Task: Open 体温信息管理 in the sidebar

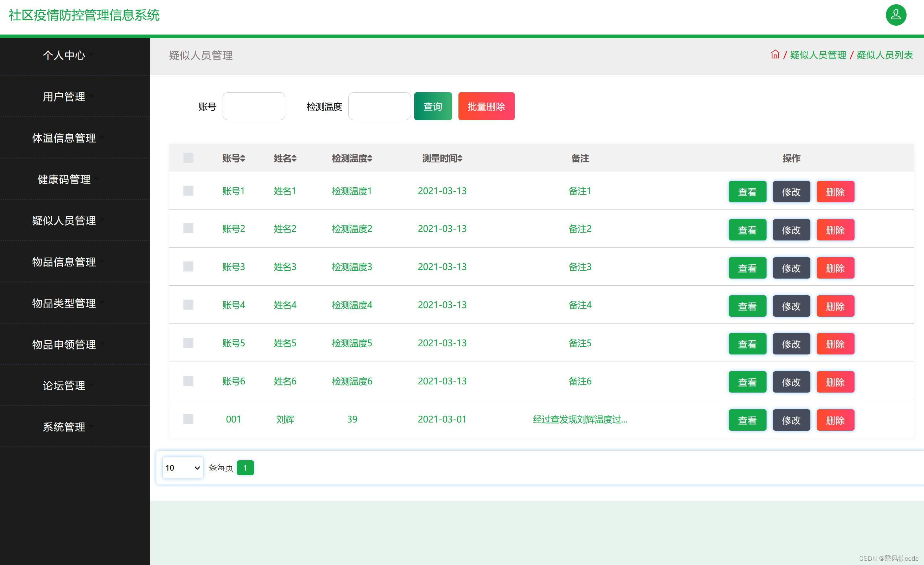Action: click(64, 138)
